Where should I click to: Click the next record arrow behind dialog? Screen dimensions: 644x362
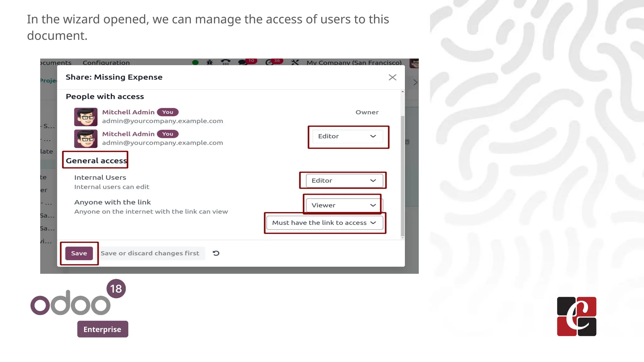click(x=415, y=82)
